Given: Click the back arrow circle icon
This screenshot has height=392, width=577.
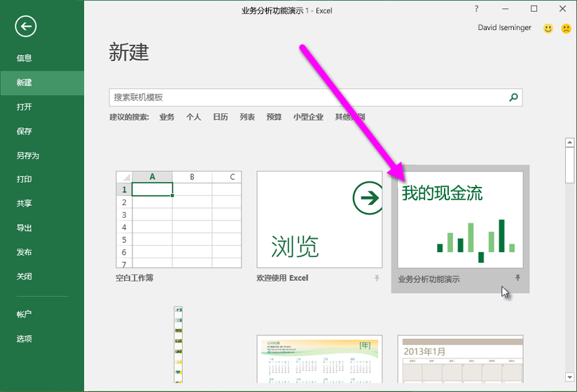Looking at the screenshot, I should point(25,27).
